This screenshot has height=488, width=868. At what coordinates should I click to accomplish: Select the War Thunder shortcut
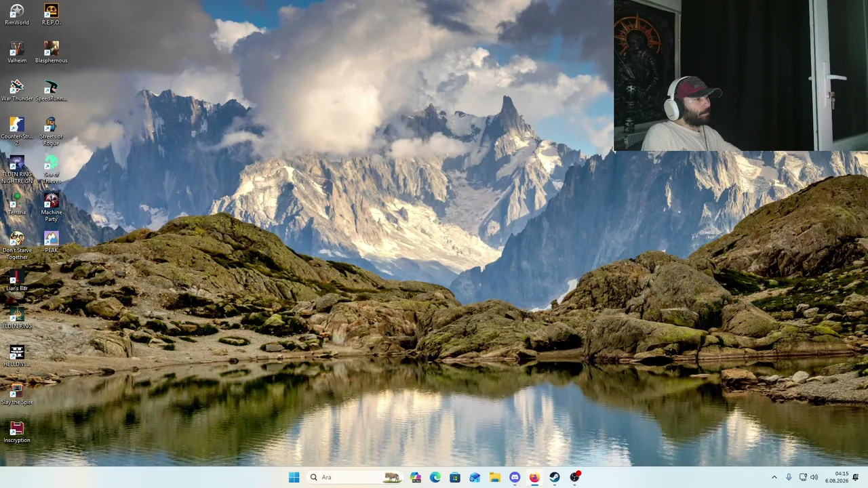tap(17, 90)
